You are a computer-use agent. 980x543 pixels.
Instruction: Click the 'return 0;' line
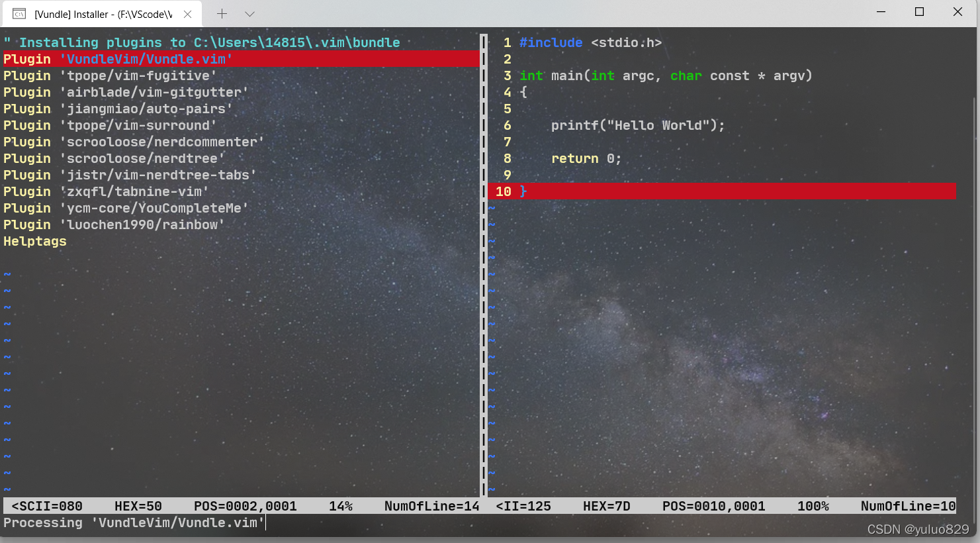pyautogui.click(x=586, y=158)
